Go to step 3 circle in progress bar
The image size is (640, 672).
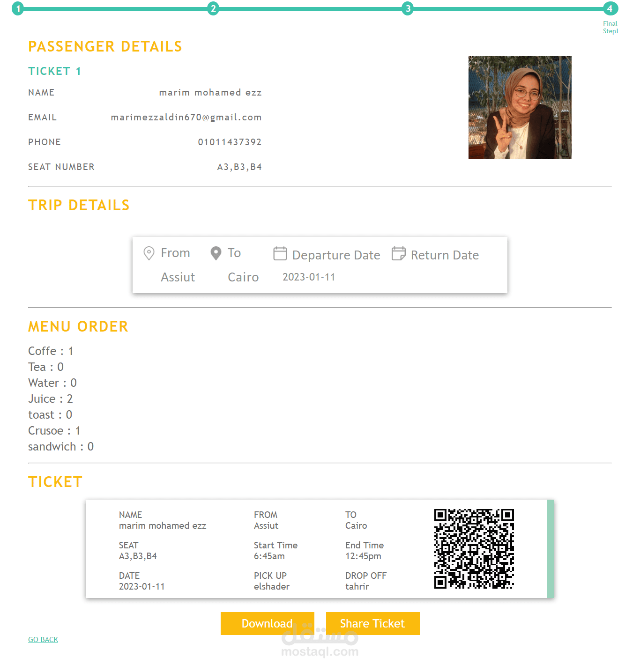pyautogui.click(x=408, y=8)
